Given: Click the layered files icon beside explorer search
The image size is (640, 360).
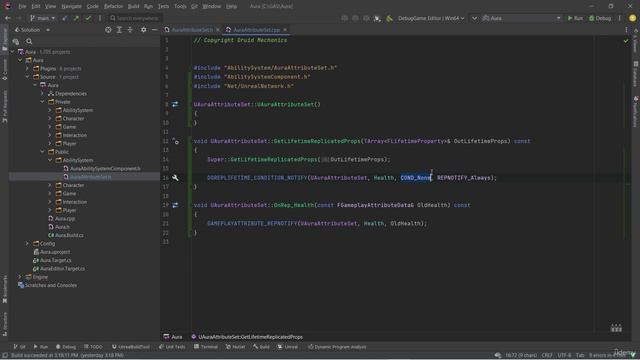Looking at the screenshot, I should coord(16,41).
